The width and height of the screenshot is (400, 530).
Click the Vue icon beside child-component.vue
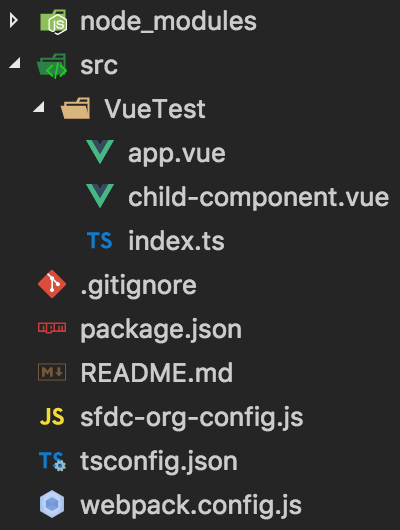[100, 196]
